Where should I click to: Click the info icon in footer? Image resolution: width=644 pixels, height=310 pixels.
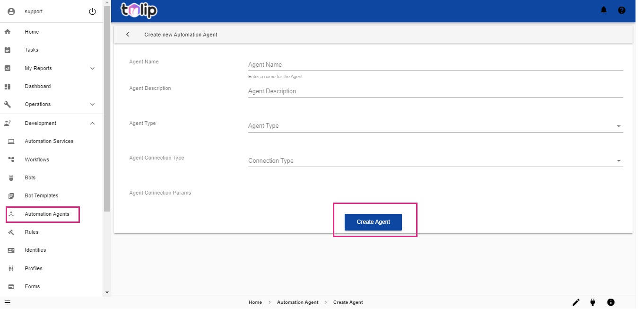[611, 302]
